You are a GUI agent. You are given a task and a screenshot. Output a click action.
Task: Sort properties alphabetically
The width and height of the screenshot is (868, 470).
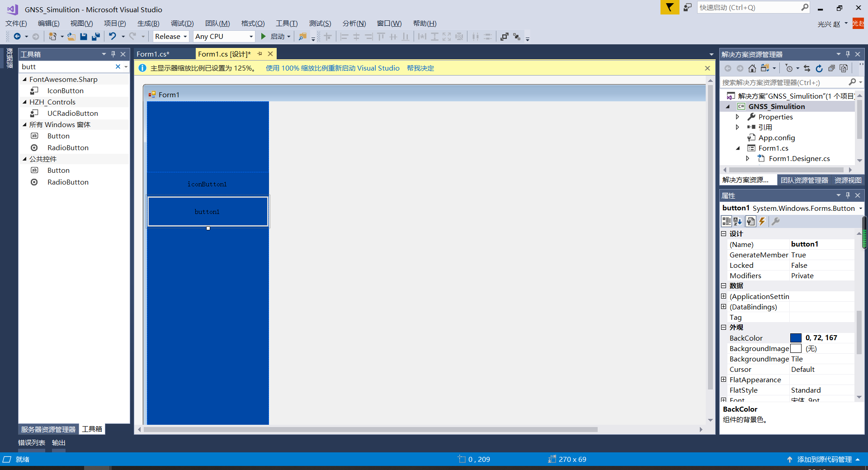[738, 221]
